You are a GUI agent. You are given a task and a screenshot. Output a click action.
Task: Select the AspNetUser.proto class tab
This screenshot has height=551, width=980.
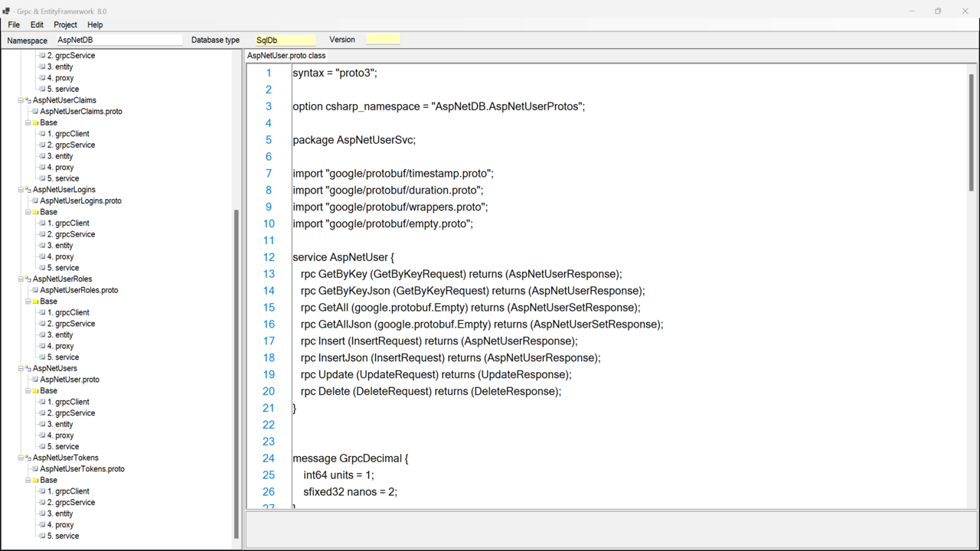pyautogui.click(x=286, y=55)
